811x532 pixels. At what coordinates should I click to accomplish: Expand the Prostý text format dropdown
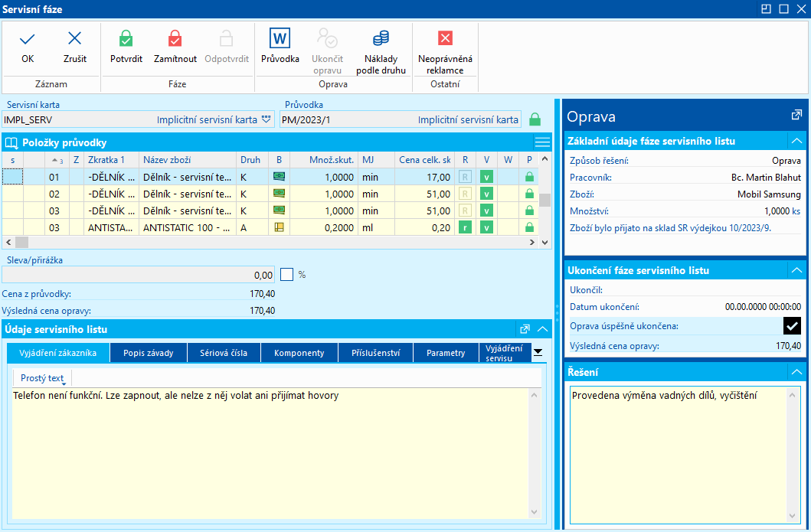[x=42, y=378]
